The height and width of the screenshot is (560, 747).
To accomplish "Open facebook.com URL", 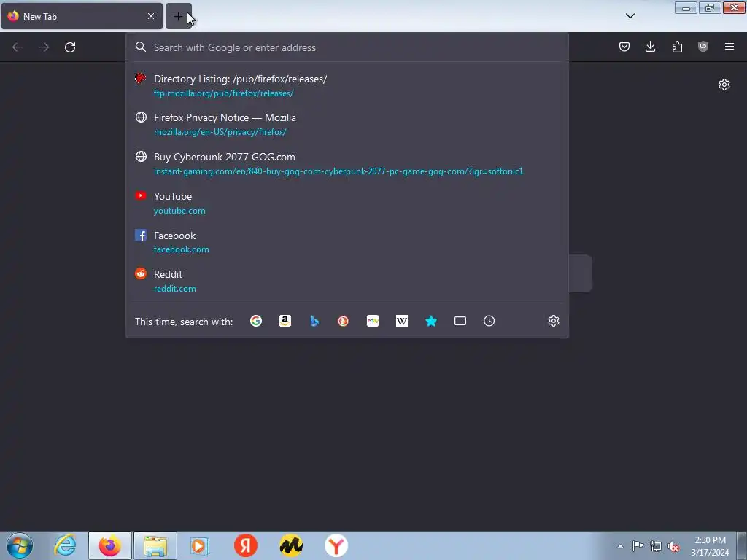I will click(182, 249).
